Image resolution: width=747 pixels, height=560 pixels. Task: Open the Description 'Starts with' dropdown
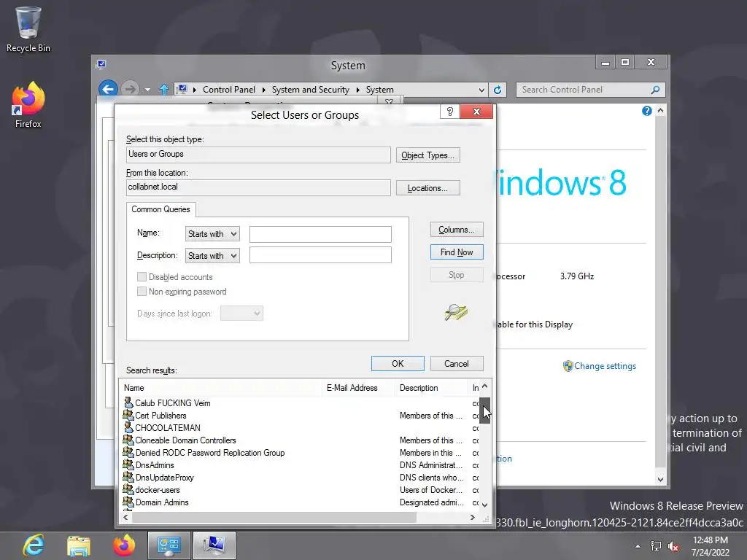(212, 256)
